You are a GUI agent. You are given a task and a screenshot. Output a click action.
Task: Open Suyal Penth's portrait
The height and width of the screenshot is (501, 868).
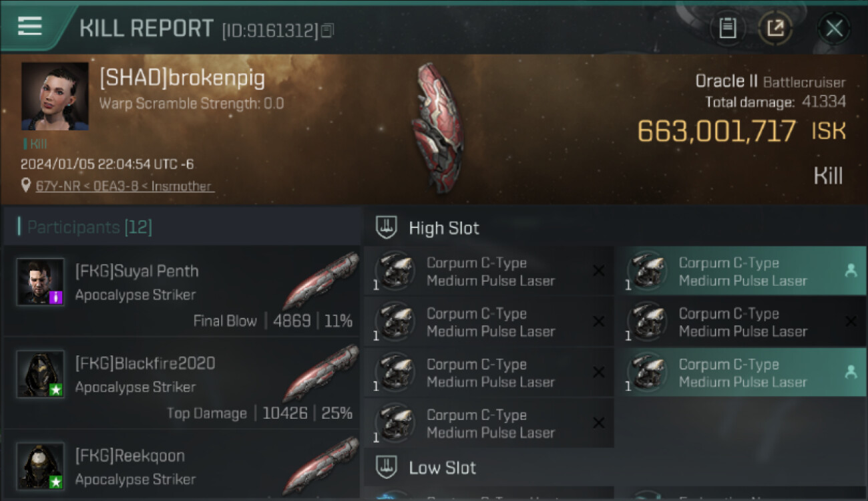(x=40, y=282)
